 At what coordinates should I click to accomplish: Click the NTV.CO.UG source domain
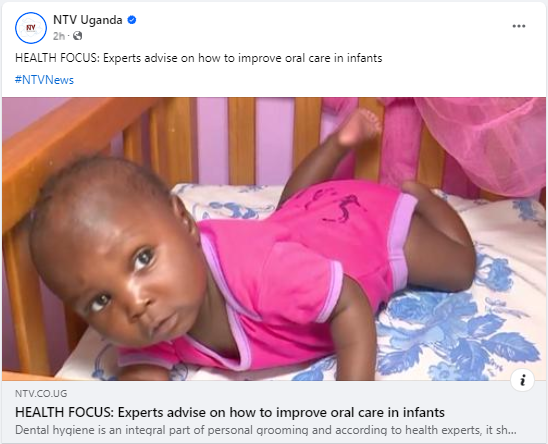[x=41, y=394]
